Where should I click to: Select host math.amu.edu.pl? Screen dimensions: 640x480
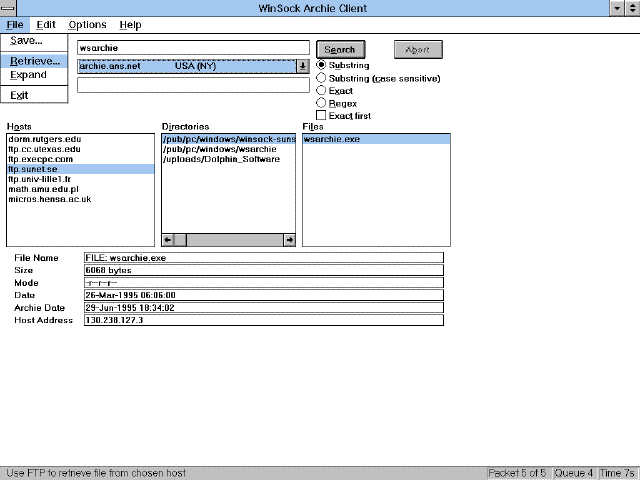pyautogui.click(x=81, y=189)
